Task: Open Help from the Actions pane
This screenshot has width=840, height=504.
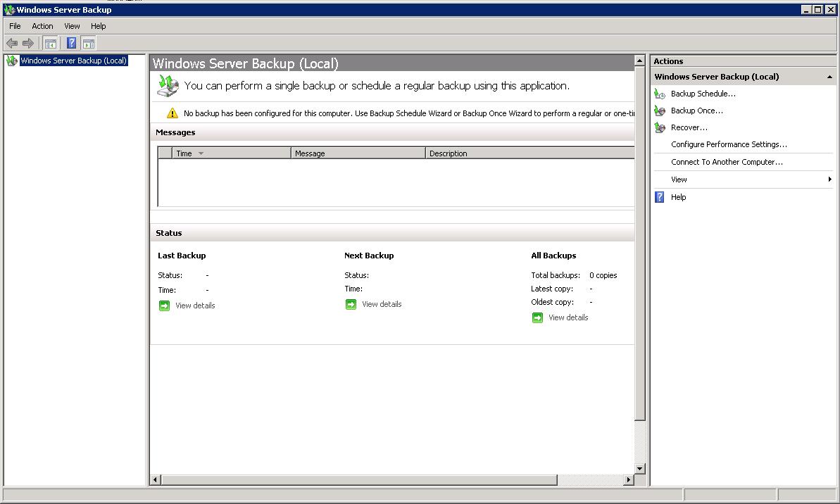Action: [678, 197]
